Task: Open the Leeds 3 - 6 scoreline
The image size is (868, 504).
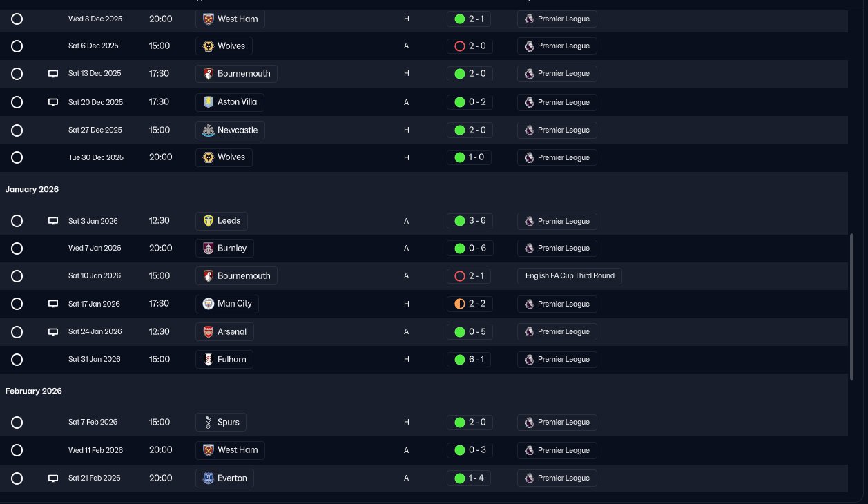Action: click(x=470, y=221)
